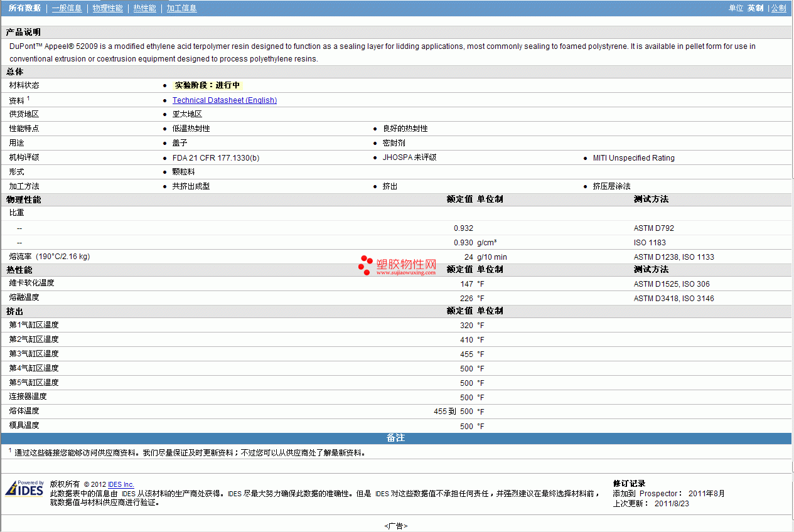This screenshot has width=794, height=532.
Task: Select the 盖子 use entry
Action: [180, 143]
